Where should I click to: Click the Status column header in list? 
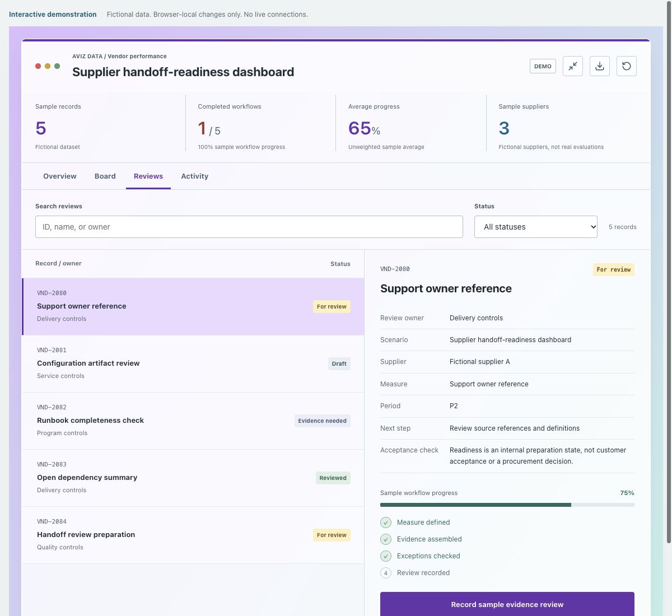pyautogui.click(x=340, y=264)
